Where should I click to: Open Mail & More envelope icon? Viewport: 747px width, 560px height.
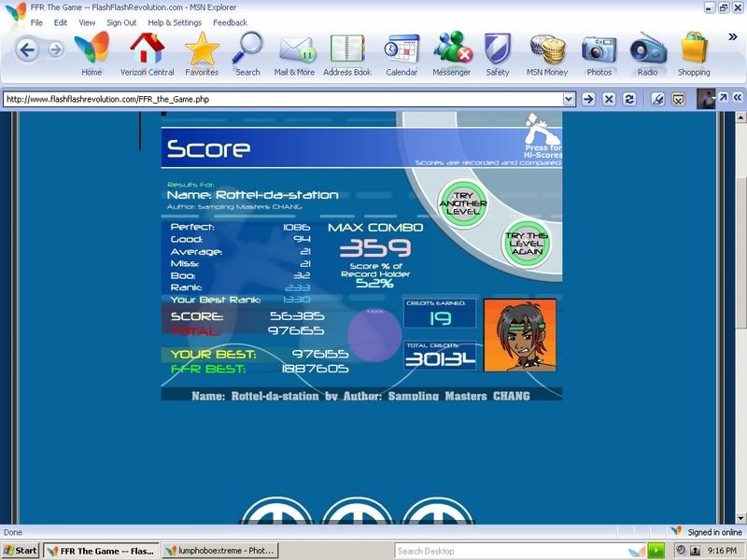click(x=294, y=49)
